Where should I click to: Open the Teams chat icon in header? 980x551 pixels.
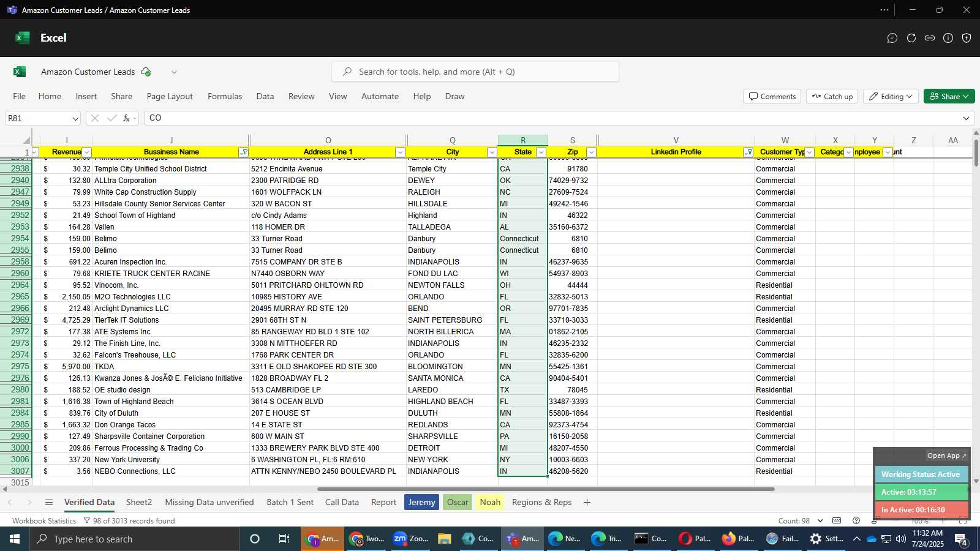pos(892,38)
